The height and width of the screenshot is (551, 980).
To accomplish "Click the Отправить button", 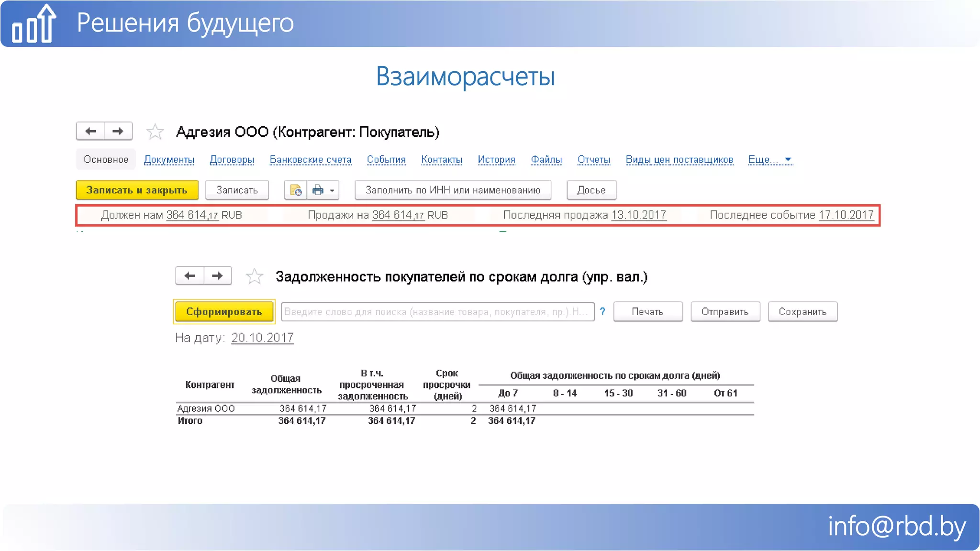I will [x=725, y=312].
